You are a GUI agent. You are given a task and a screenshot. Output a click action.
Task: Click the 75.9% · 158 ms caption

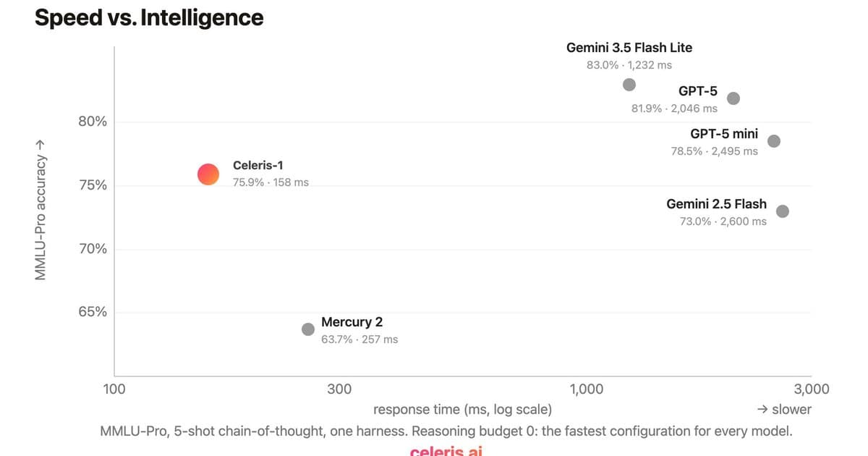coord(271,182)
